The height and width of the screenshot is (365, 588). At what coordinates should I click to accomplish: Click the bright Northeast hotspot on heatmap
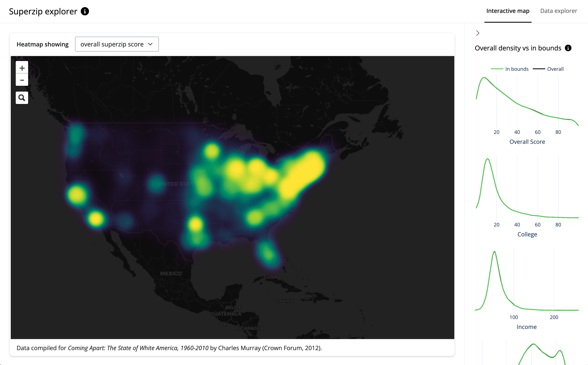pos(304,171)
